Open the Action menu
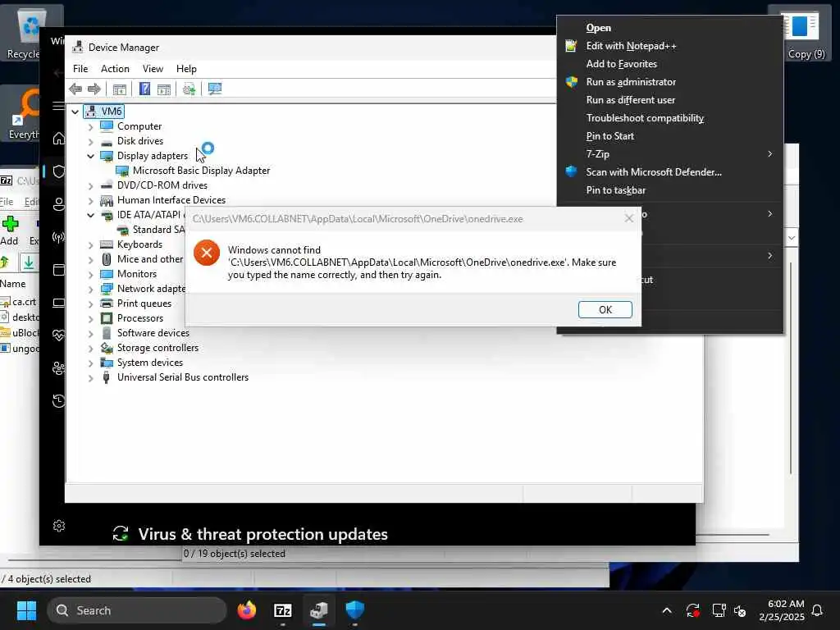The image size is (840, 630). (115, 69)
